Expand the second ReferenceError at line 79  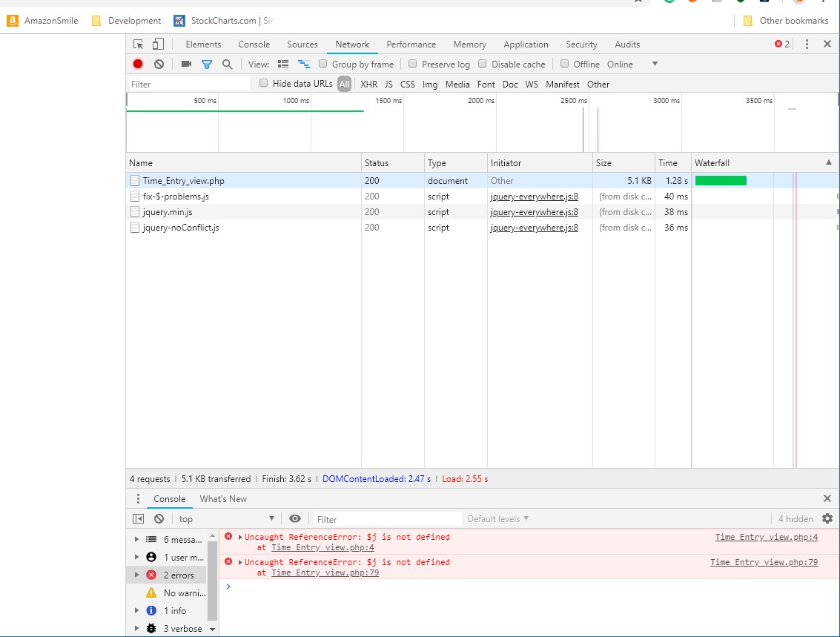tap(240, 562)
